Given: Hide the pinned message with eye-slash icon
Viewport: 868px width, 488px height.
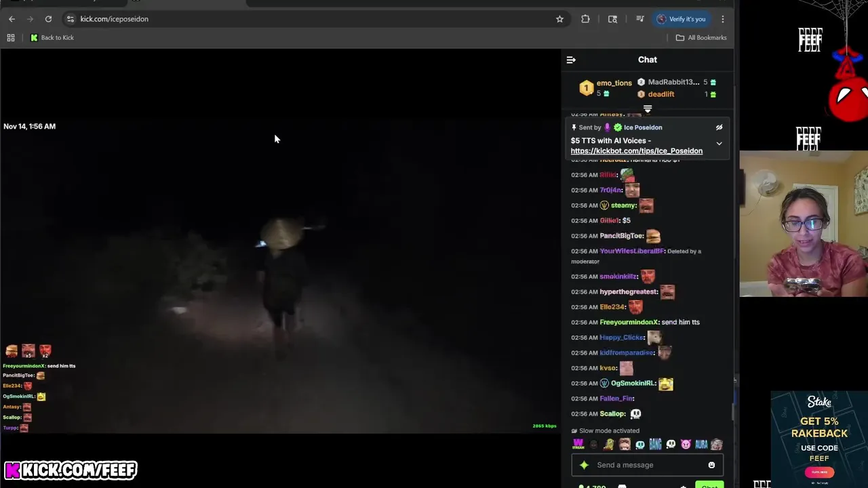Looking at the screenshot, I should pyautogui.click(x=719, y=127).
